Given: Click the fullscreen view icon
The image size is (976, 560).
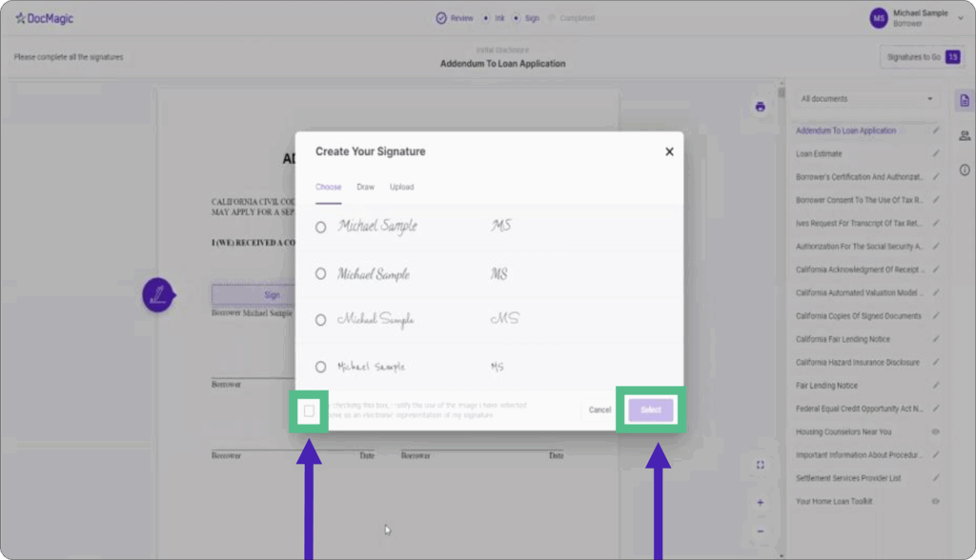Looking at the screenshot, I should [x=760, y=465].
